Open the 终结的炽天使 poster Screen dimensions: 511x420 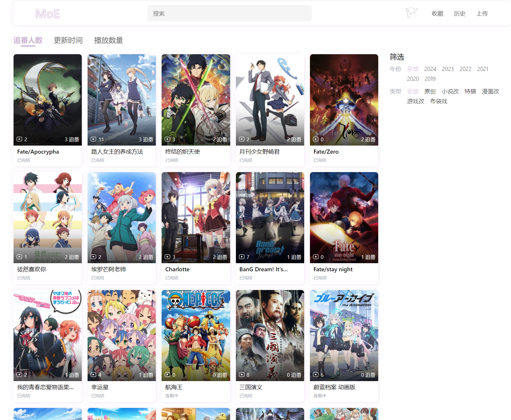[x=196, y=100]
